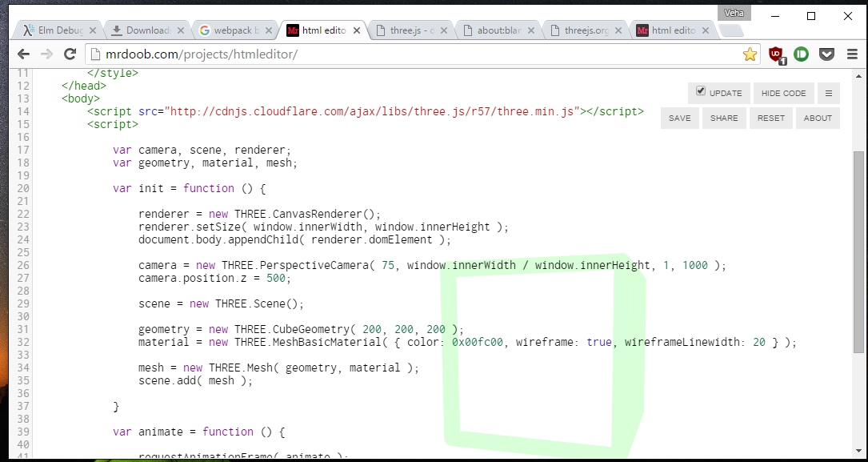Click 'MeshBasicMaterial' on line 32
This screenshot has width=868, height=462.
click(326, 343)
